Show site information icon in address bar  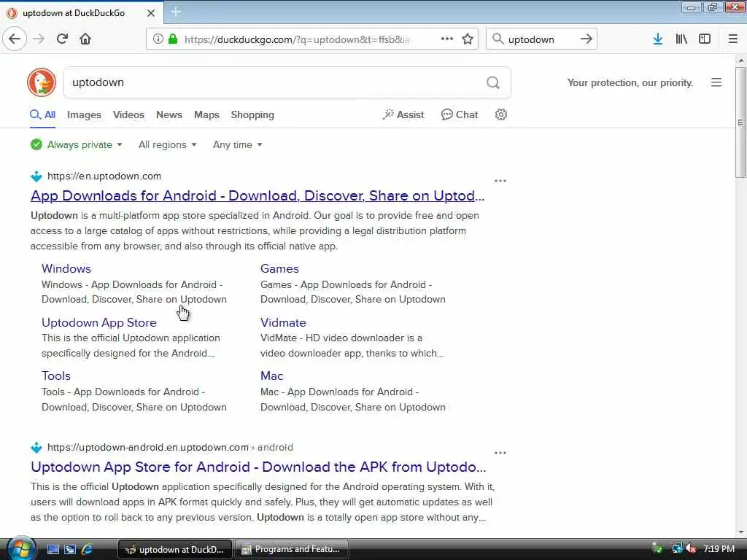coord(158,39)
